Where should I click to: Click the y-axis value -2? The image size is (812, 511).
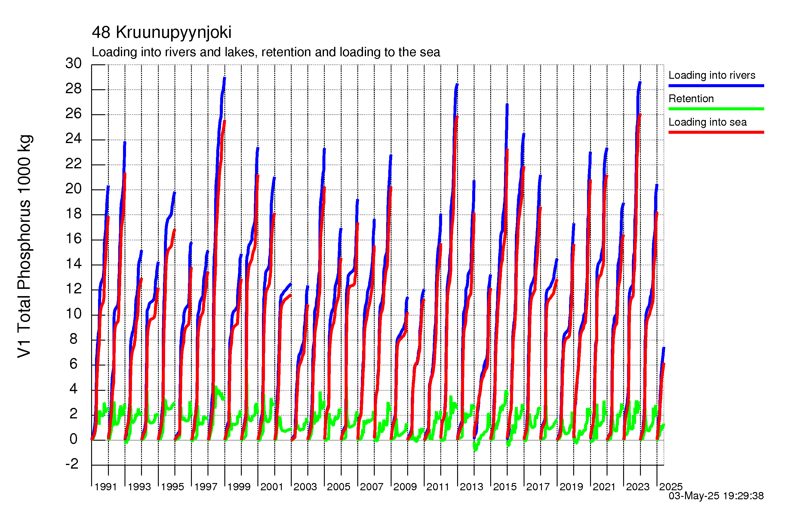coord(72,464)
